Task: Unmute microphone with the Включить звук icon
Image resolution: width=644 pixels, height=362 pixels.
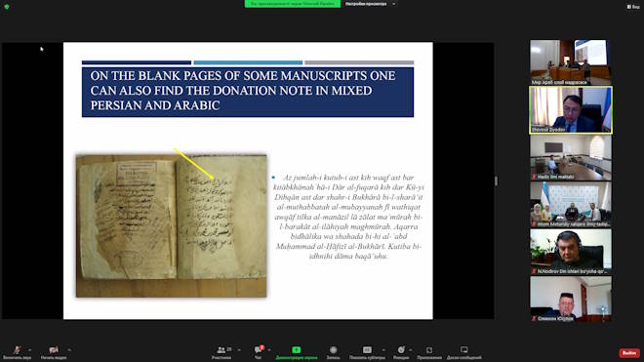Action: click(x=17, y=350)
